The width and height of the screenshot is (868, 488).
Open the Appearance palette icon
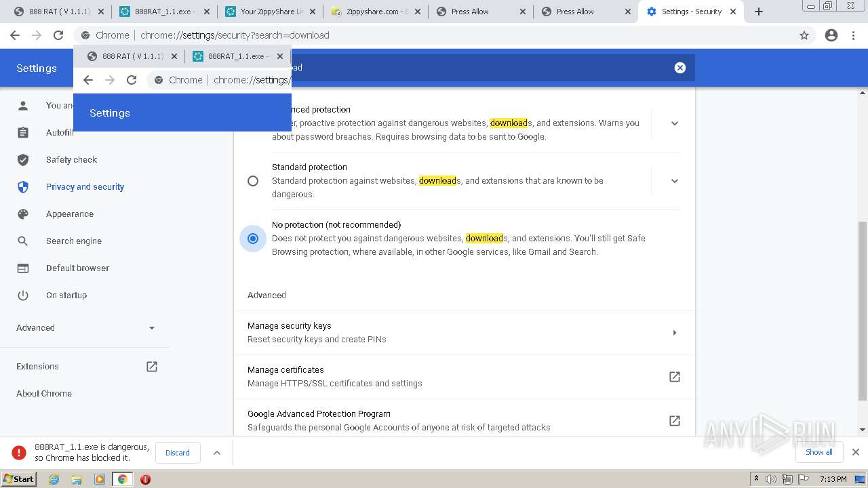click(x=23, y=213)
